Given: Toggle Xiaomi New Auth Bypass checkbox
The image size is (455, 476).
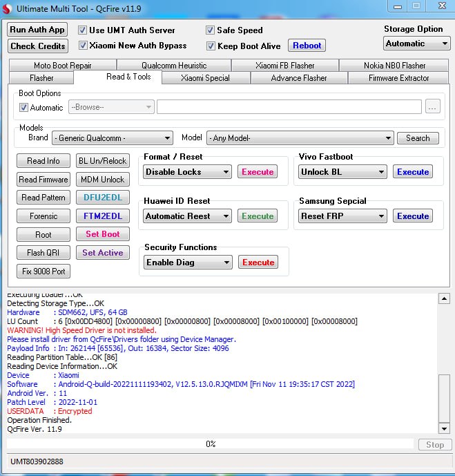Looking at the screenshot, I should click(x=83, y=46).
